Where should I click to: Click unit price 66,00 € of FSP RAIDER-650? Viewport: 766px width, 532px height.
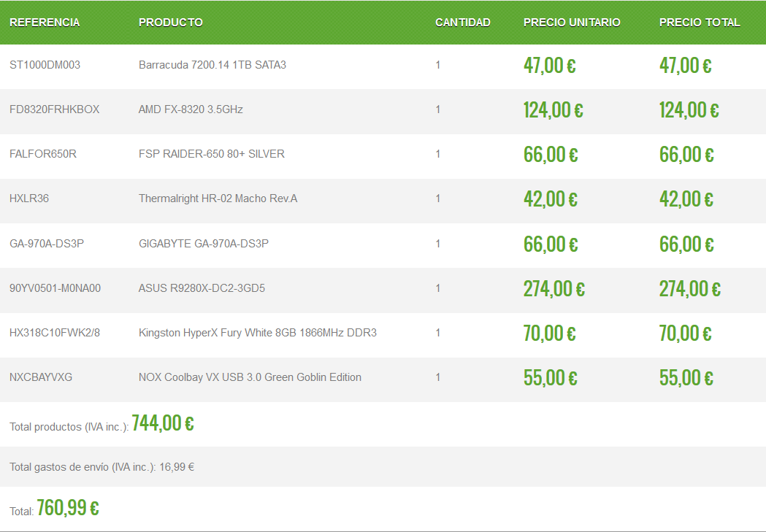[x=551, y=155]
